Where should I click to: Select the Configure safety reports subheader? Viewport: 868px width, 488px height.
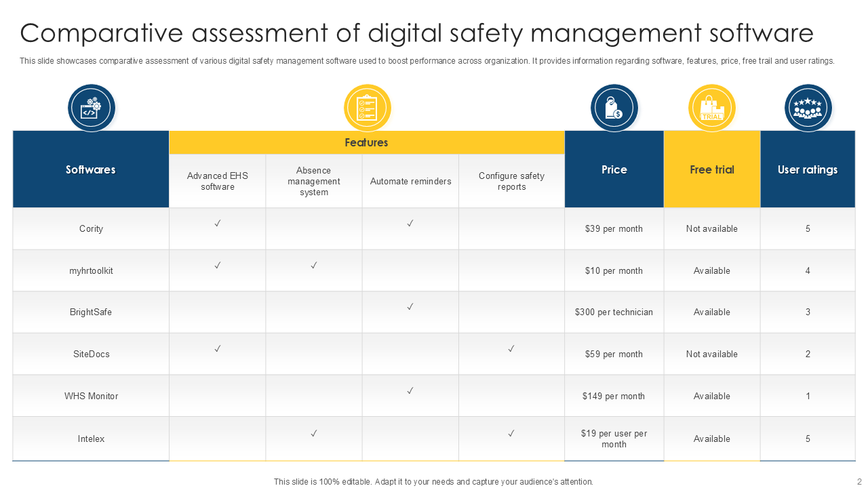coord(511,181)
